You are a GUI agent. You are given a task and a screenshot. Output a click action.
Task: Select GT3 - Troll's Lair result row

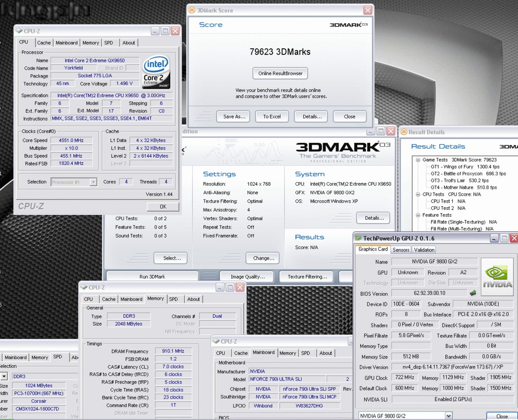460,180
